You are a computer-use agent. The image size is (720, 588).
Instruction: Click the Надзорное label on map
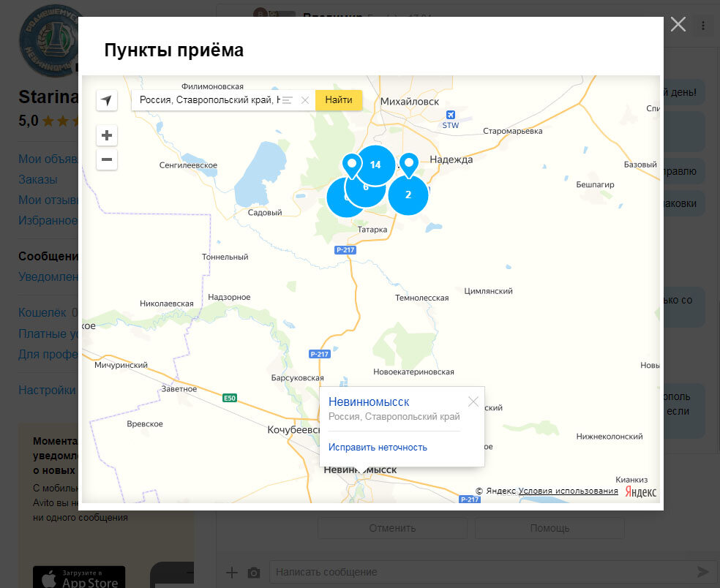coord(229,297)
